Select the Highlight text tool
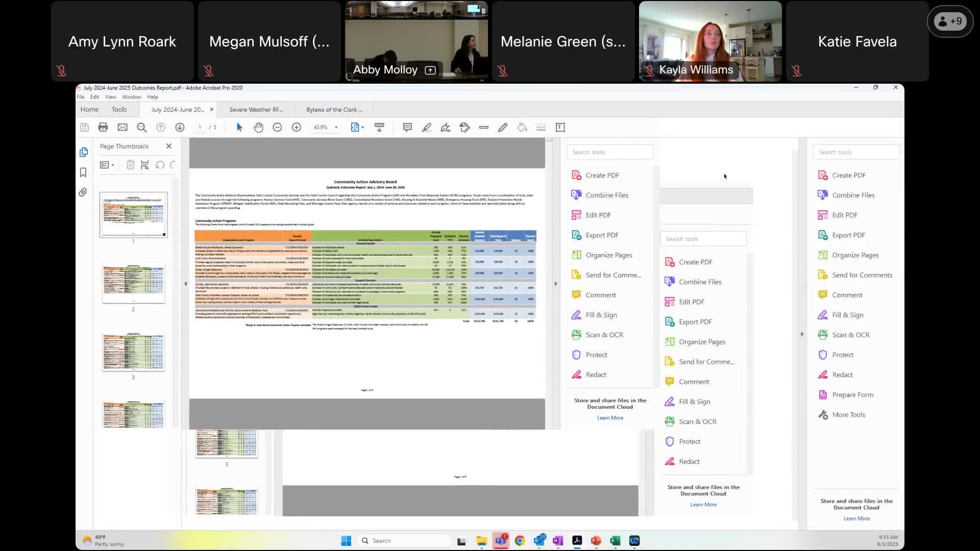The height and width of the screenshot is (551, 980). coord(426,128)
